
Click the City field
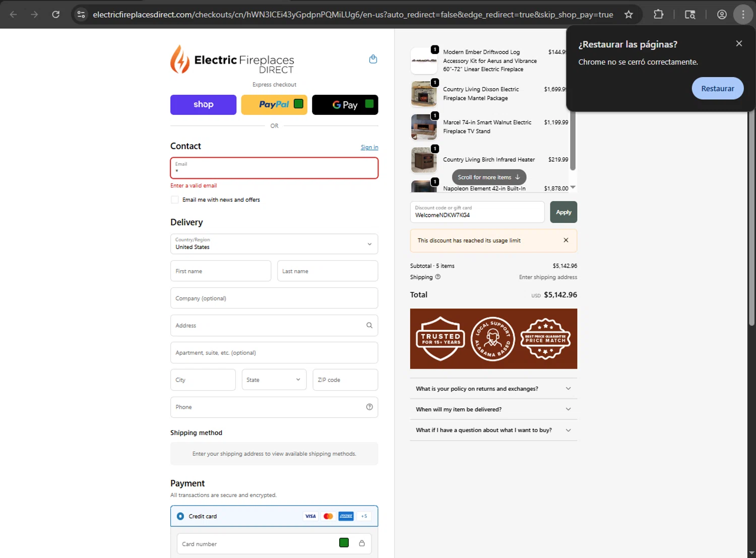203,380
